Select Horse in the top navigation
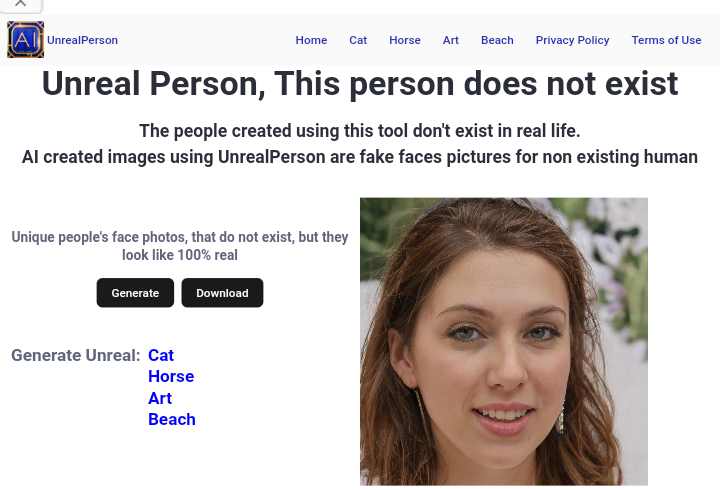The width and height of the screenshot is (720, 490). [405, 40]
